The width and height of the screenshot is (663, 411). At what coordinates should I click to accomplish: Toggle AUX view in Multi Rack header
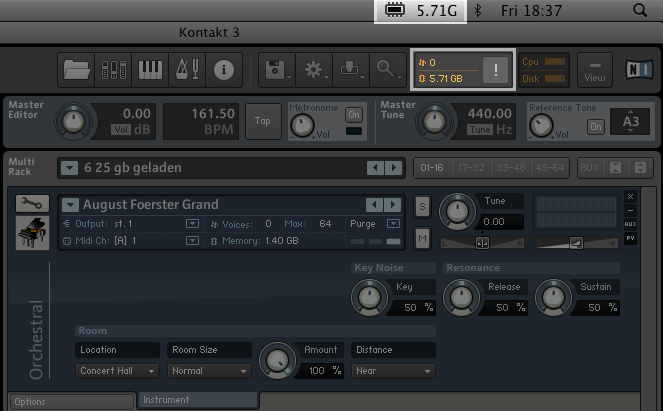[x=589, y=168]
